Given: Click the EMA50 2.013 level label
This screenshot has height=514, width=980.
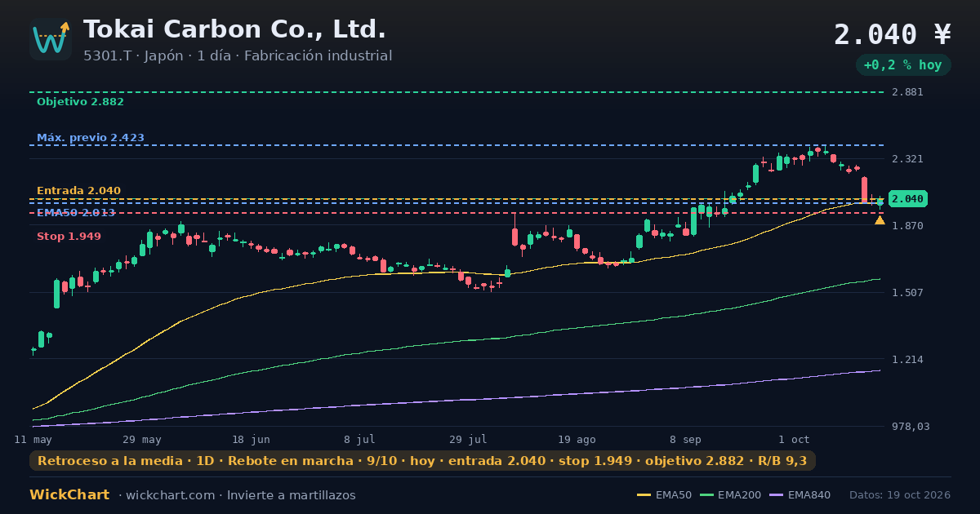Looking at the screenshot, I should [x=76, y=213].
